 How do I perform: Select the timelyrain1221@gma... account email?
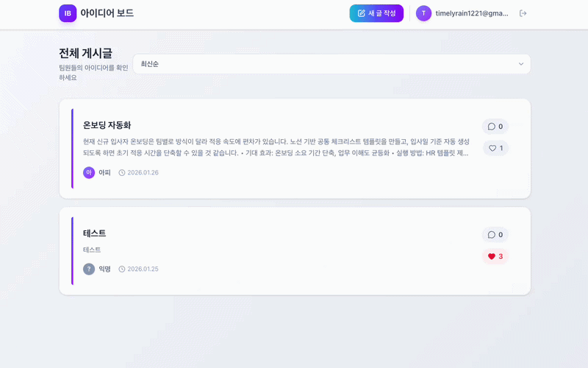[472, 13]
